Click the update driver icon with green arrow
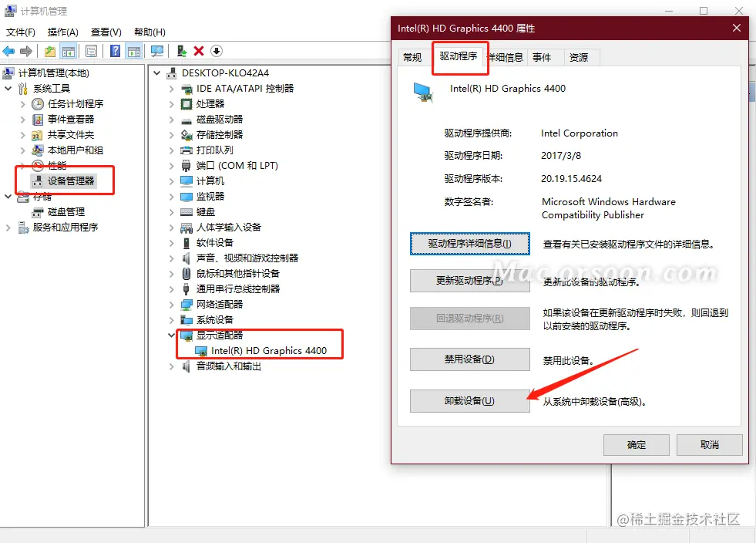The height and width of the screenshot is (543, 756). [182, 51]
